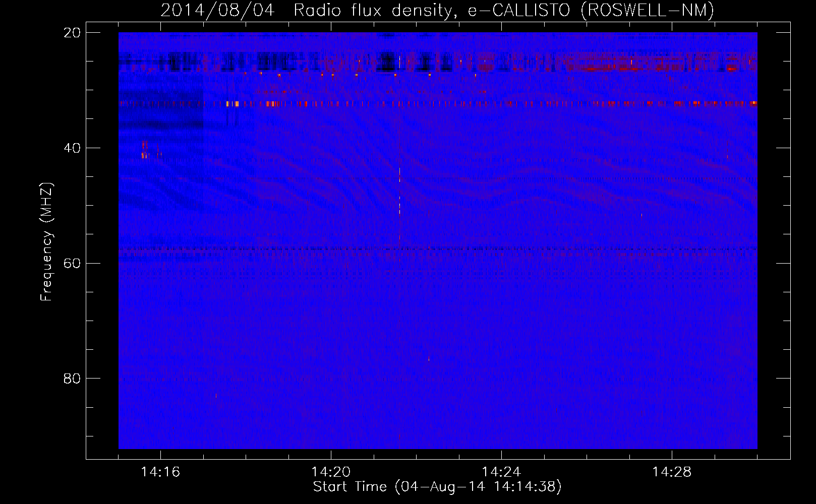Select the "Frequency (MHZ)" y-axis label
Screen dimensions: 816x504
pyautogui.click(x=46, y=242)
